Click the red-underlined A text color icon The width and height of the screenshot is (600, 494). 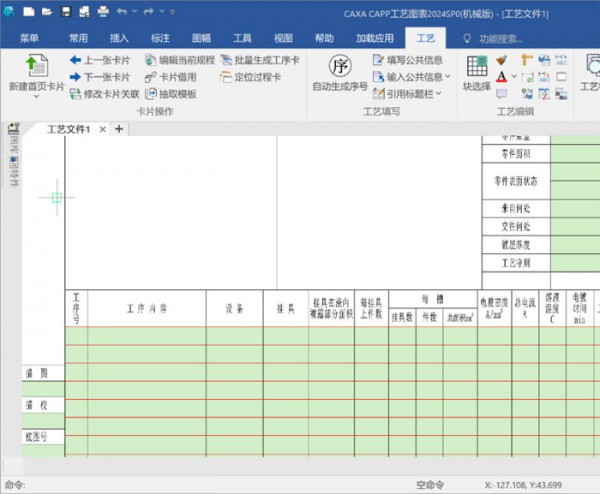tap(501, 77)
